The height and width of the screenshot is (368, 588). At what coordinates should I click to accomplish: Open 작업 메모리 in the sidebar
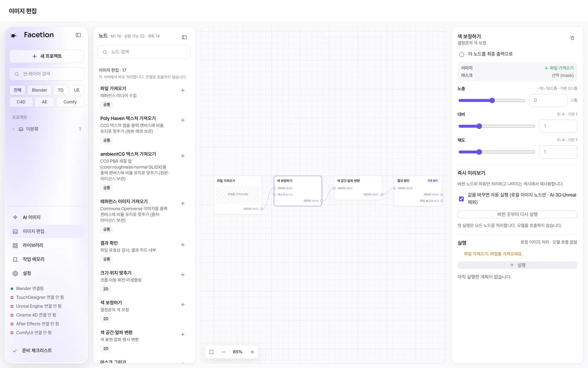(47, 259)
